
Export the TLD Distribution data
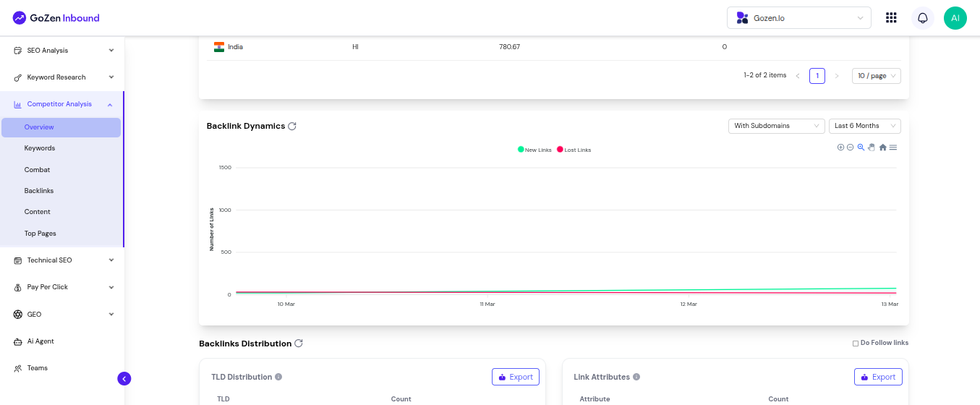[x=516, y=377]
